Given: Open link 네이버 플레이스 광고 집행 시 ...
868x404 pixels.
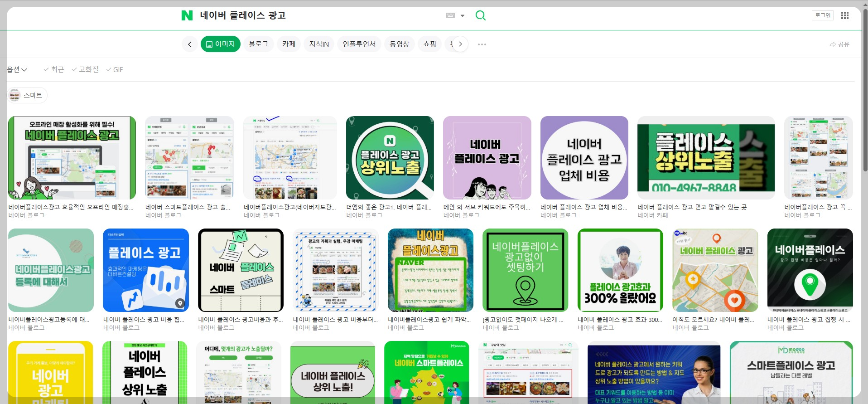Looking at the screenshot, I should (x=809, y=320).
